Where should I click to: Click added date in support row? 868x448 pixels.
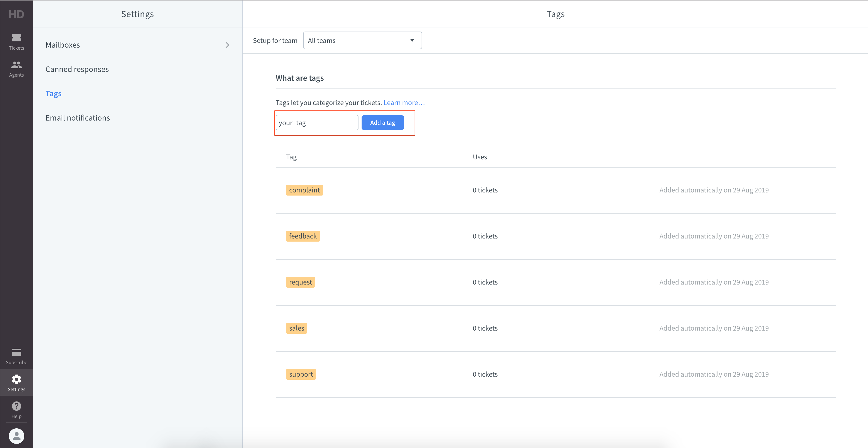(x=714, y=374)
